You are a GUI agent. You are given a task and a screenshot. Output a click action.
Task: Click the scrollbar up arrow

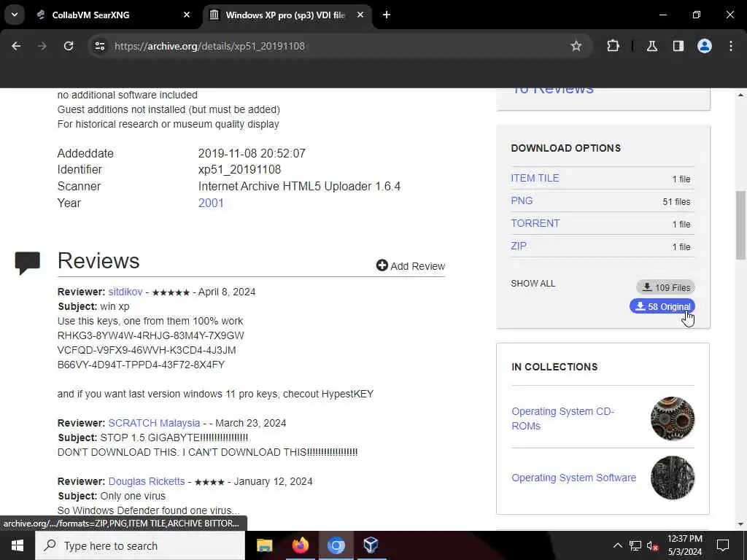[740, 96]
